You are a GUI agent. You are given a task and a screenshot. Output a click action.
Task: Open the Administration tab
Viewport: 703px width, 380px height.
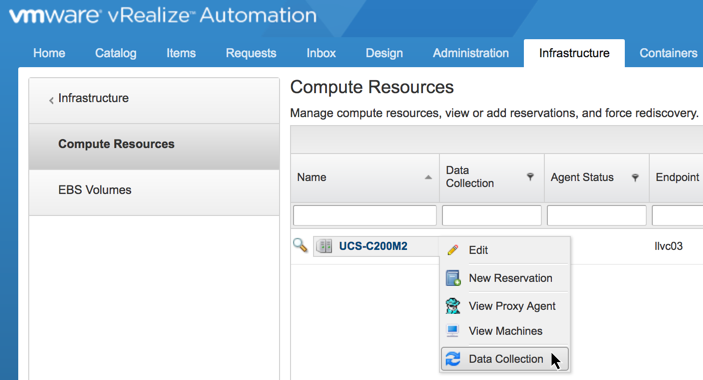pos(471,53)
